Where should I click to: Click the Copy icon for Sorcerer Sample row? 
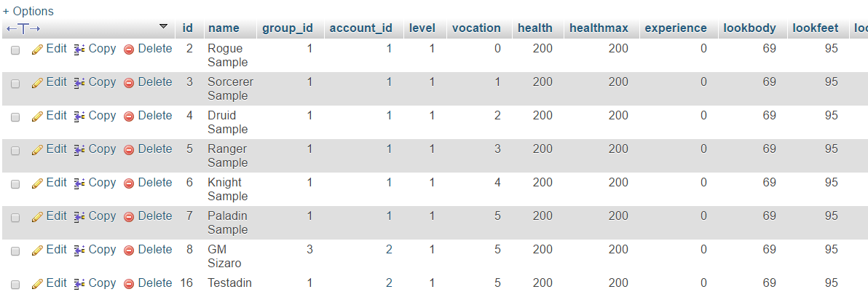click(79, 82)
